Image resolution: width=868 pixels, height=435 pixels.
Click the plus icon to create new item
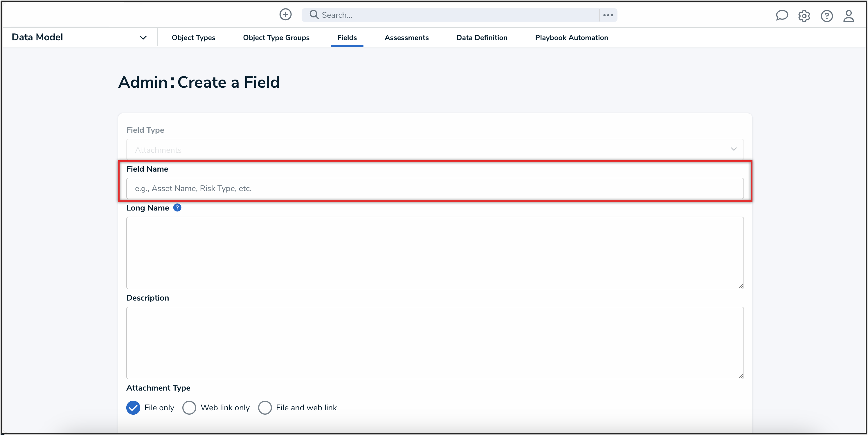pos(285,15)
